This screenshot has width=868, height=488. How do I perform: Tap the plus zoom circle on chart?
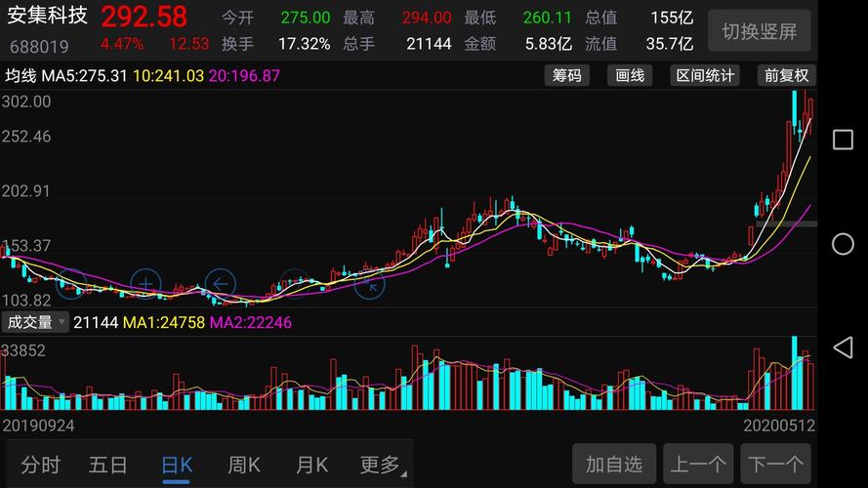pos(145,284)
